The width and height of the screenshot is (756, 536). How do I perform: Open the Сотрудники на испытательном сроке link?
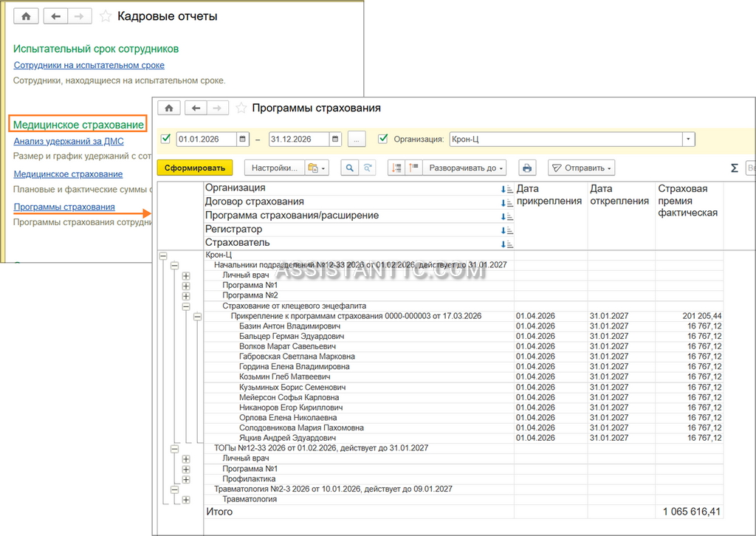[89, 65]
